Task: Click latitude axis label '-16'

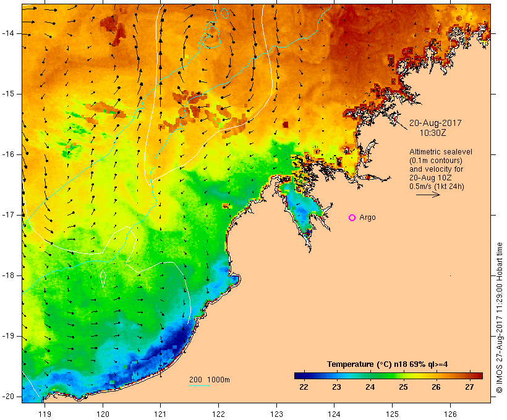Action: 7,154
